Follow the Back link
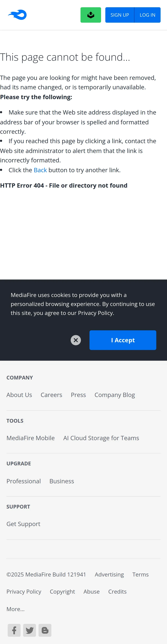 [40, 170]
